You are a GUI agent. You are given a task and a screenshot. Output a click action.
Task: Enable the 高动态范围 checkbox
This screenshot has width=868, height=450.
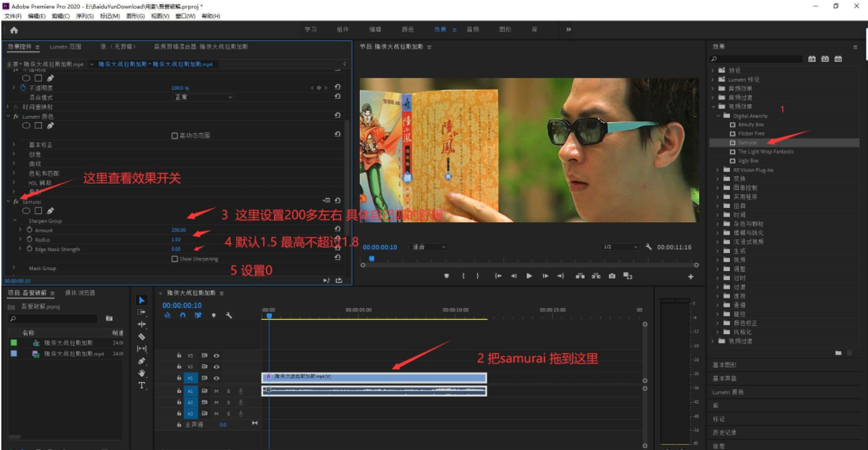point(174,135)
